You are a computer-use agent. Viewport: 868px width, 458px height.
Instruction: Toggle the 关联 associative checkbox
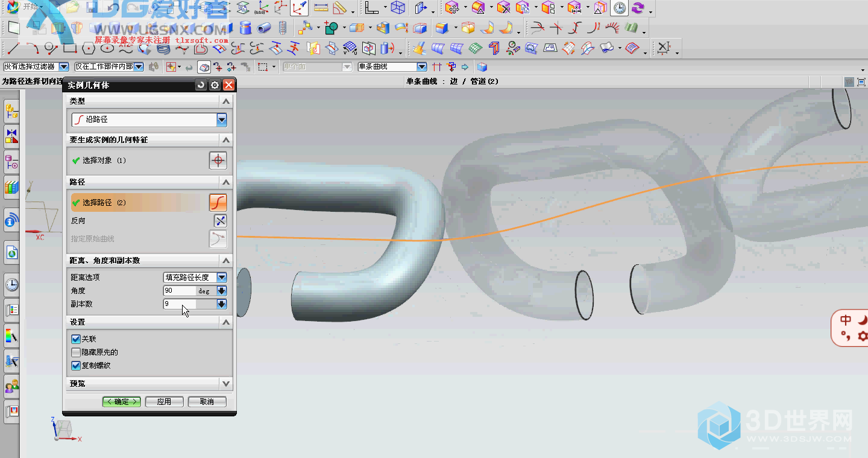(76, 339)
